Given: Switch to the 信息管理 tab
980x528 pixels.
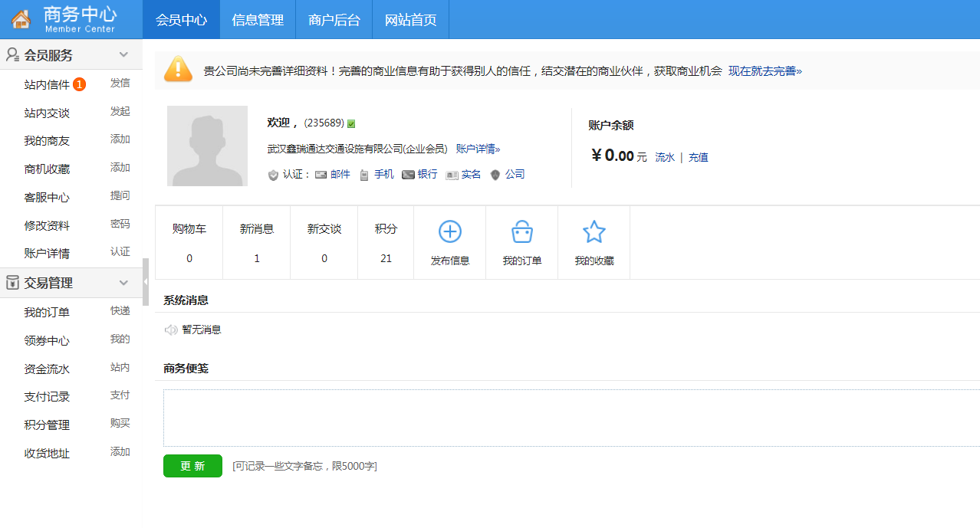Looking at the screenshot, I should 258,20.
